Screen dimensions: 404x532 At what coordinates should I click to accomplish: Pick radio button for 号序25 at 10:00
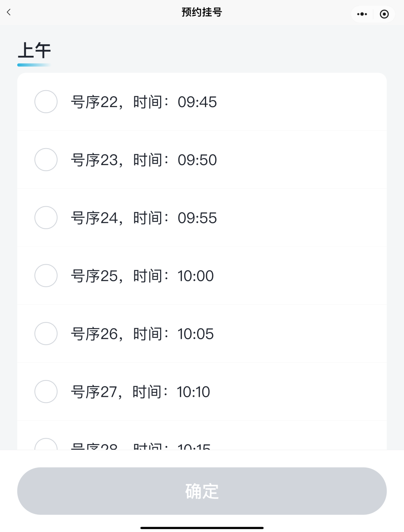point(46,276)
